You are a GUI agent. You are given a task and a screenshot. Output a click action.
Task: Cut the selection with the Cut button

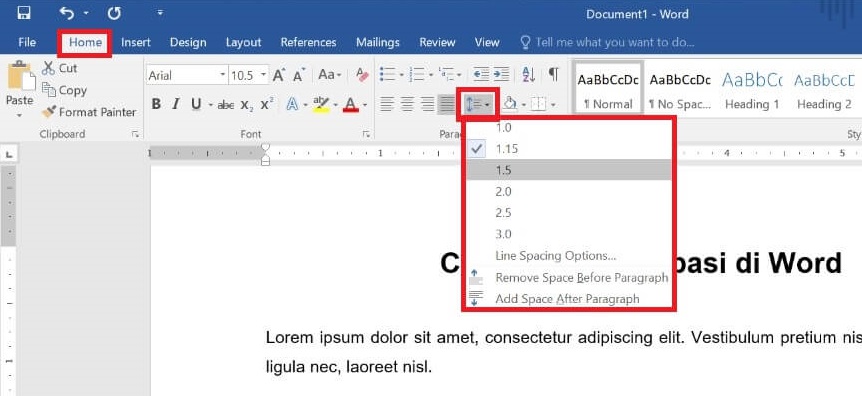click(x=60, y=68)
